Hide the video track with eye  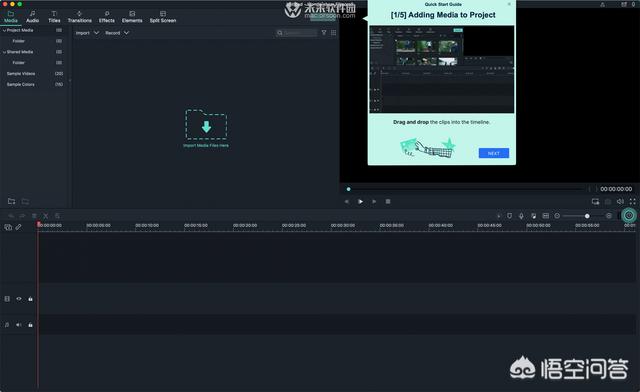click(19, 299)
